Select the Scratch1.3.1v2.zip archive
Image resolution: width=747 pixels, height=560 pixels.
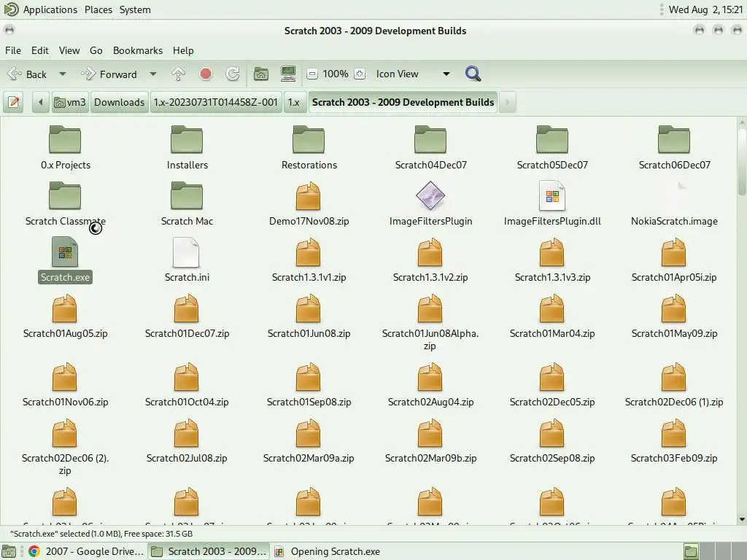[430, 260]
